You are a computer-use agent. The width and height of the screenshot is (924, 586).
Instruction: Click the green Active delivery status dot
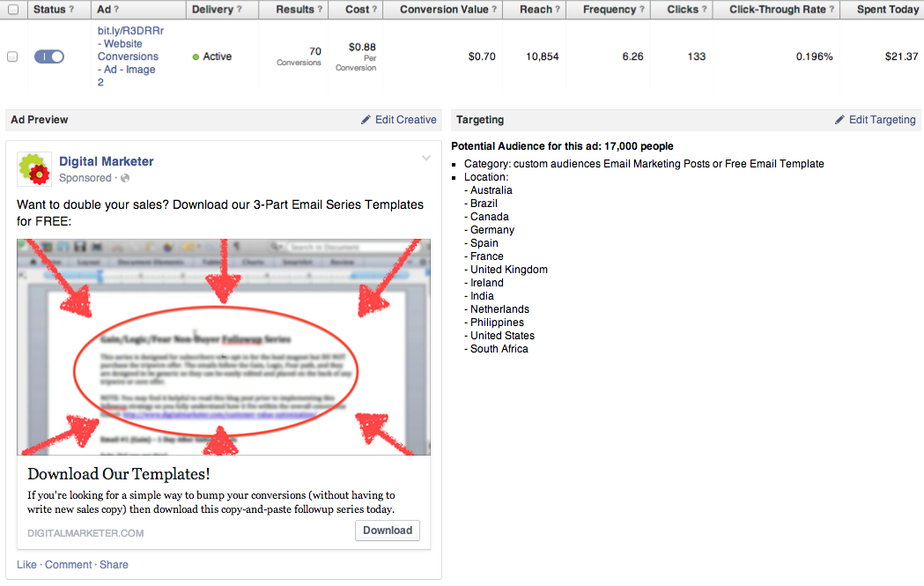[196, 57]
